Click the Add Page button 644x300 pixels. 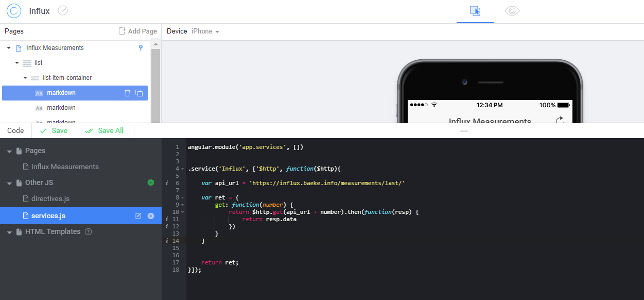(137, 31)
